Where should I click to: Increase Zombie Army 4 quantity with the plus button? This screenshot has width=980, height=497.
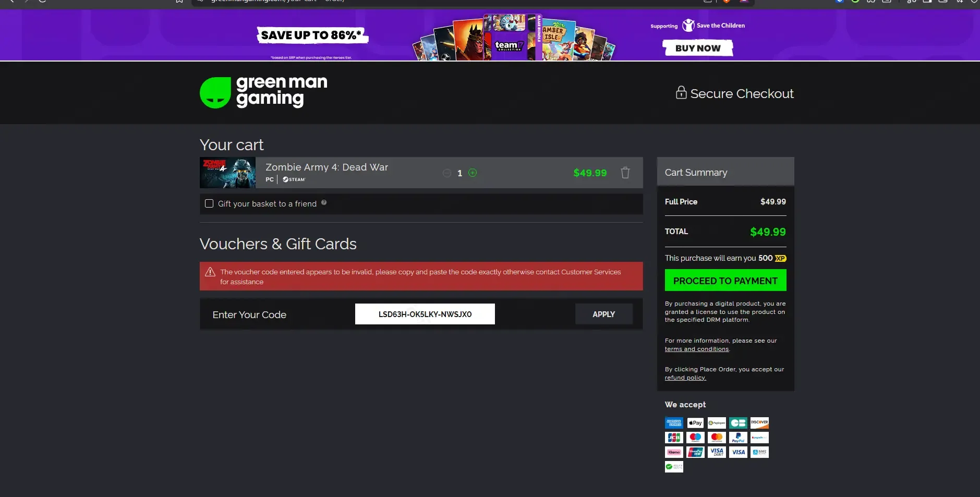click(473, 173)
